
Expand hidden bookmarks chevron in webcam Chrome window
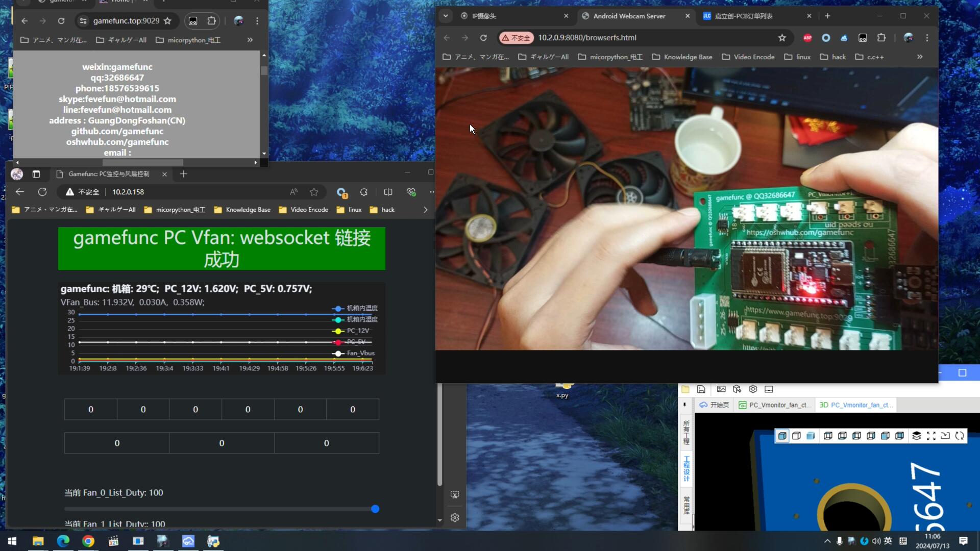point(920,57)
